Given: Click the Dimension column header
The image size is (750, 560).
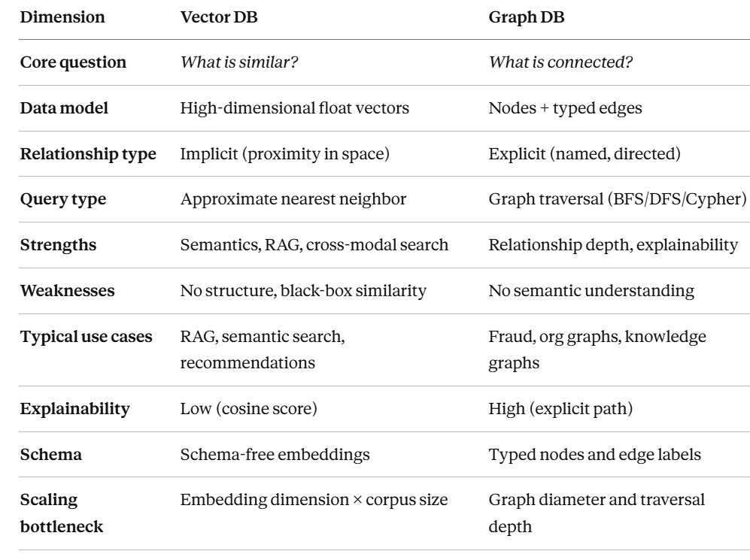Looking at the screenshot, I should point(62,17).
